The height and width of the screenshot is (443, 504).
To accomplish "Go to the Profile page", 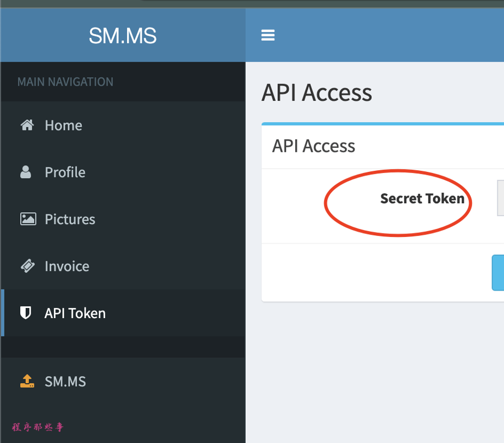I will [x=65, y=172].
